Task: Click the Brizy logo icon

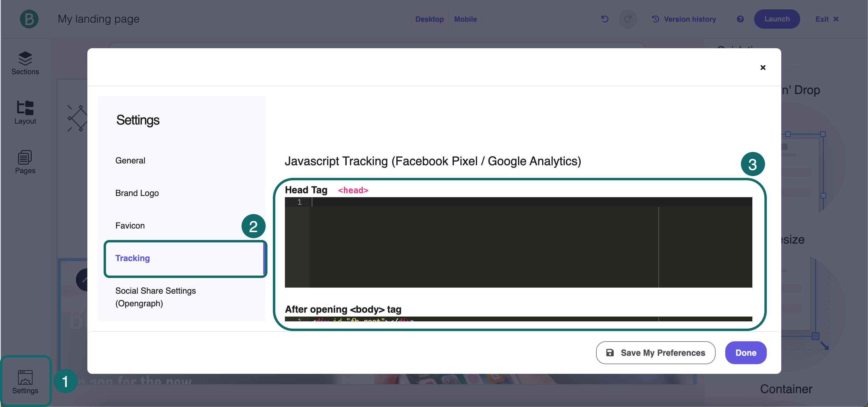Action: [29, 19]
